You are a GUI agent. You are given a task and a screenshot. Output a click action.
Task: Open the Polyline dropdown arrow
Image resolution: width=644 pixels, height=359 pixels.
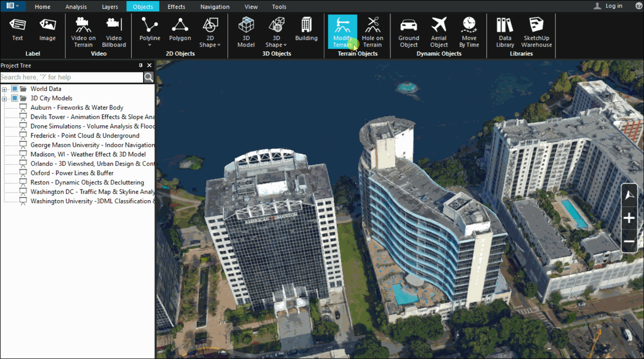click(x=150, y=45)
